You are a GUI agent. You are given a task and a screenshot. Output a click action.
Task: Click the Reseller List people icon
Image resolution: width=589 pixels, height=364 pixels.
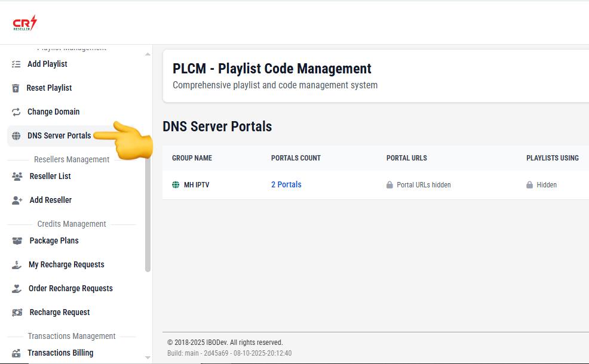coord(17,177)
